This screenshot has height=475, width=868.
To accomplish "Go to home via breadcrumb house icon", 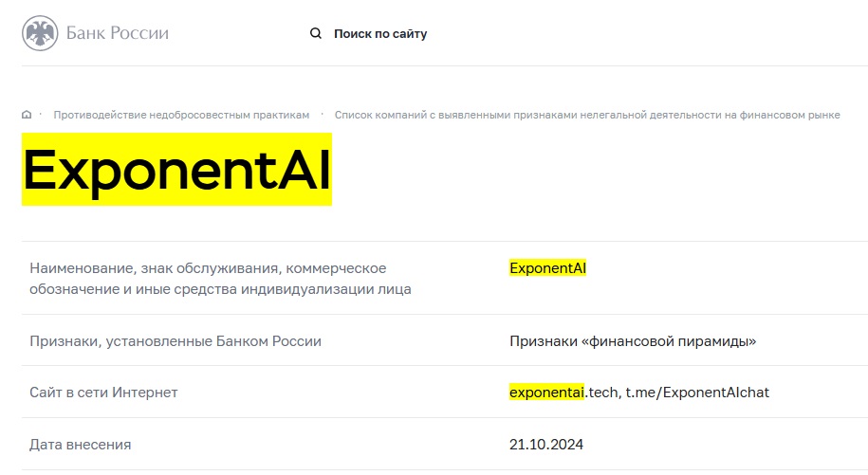I will (27, 115).
